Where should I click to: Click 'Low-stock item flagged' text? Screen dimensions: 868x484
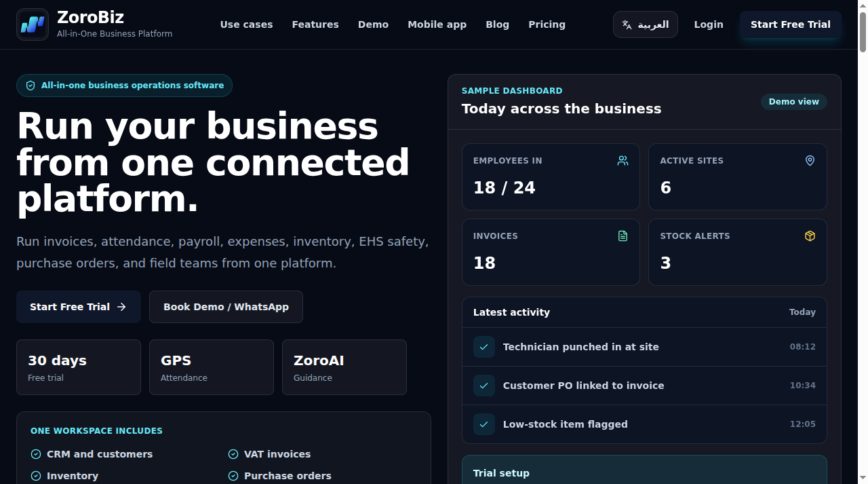566,424
